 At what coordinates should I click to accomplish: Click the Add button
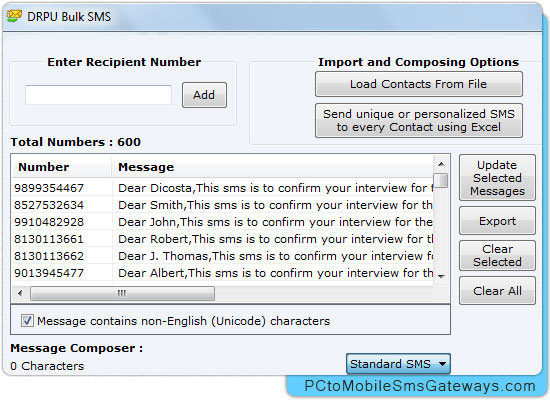coord(204,95)
